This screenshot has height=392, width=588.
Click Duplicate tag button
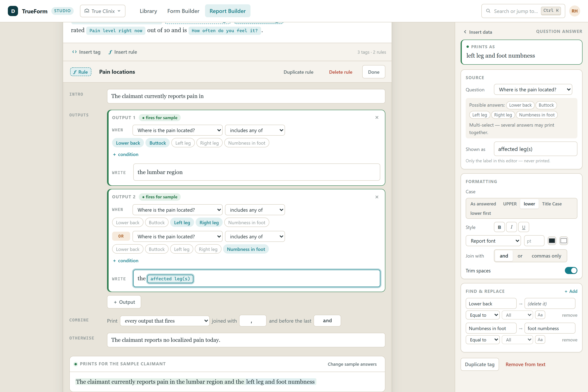click(479, 364)
